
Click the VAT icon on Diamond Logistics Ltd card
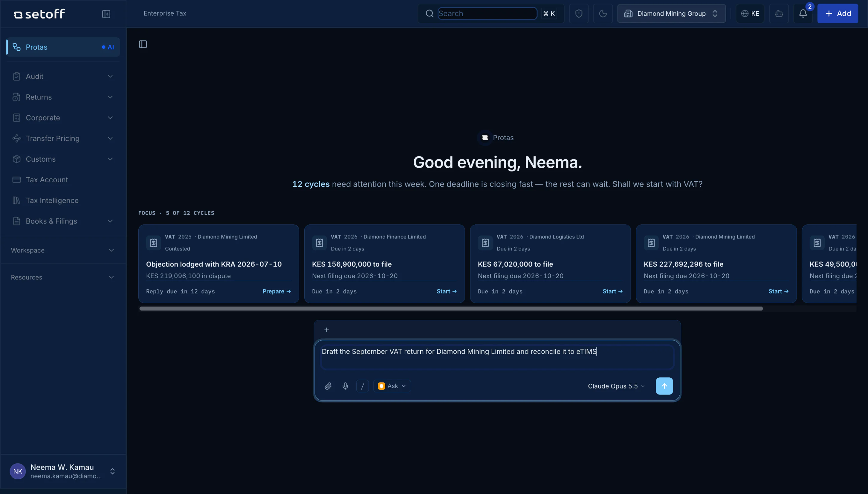click(x=485, y=243)
